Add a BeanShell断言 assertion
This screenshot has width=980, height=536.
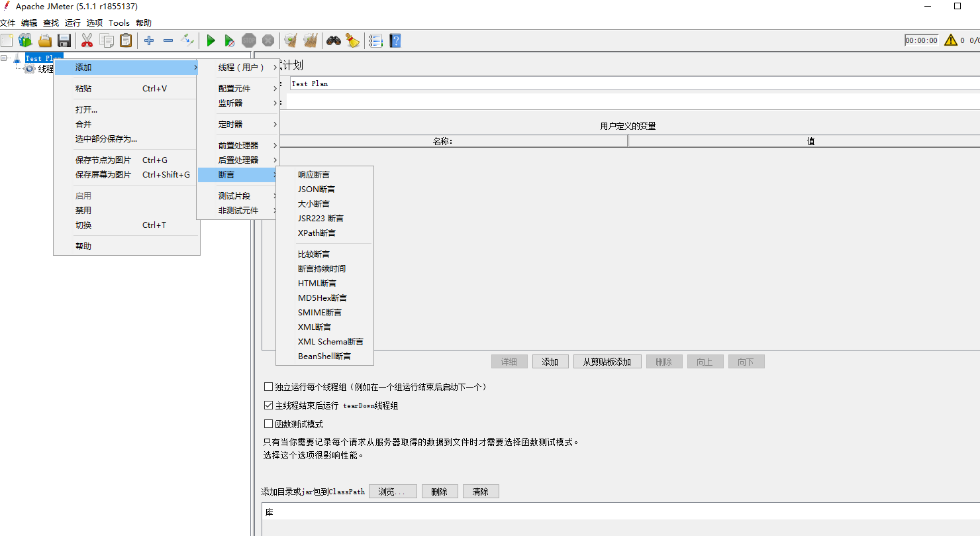pos(324,356)
